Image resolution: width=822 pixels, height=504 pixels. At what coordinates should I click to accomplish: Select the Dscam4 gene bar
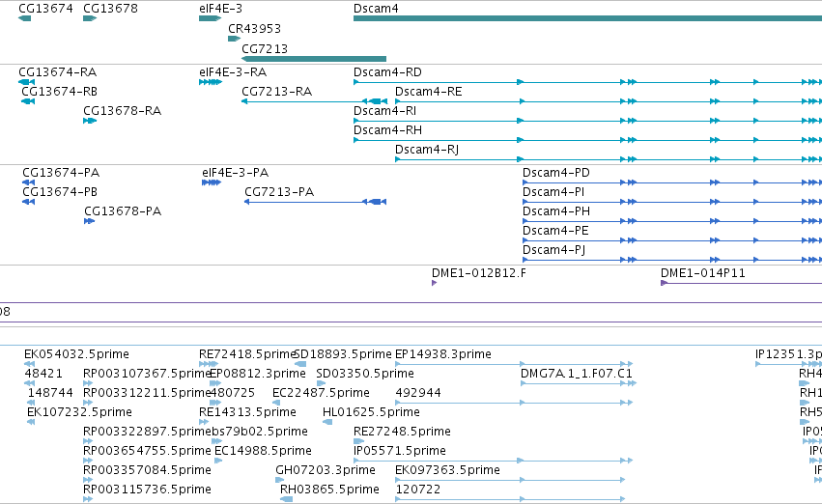[x=587, y=18]
